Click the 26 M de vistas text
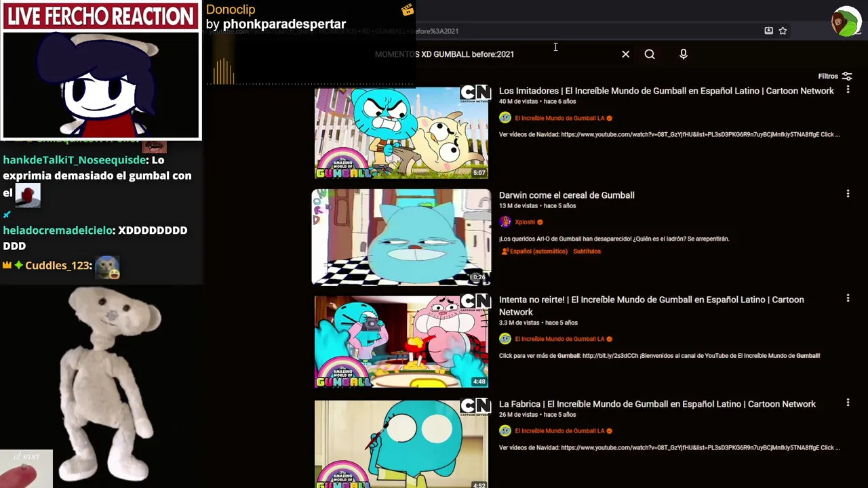Screen dimensions: 868x488 coord(518,415)
